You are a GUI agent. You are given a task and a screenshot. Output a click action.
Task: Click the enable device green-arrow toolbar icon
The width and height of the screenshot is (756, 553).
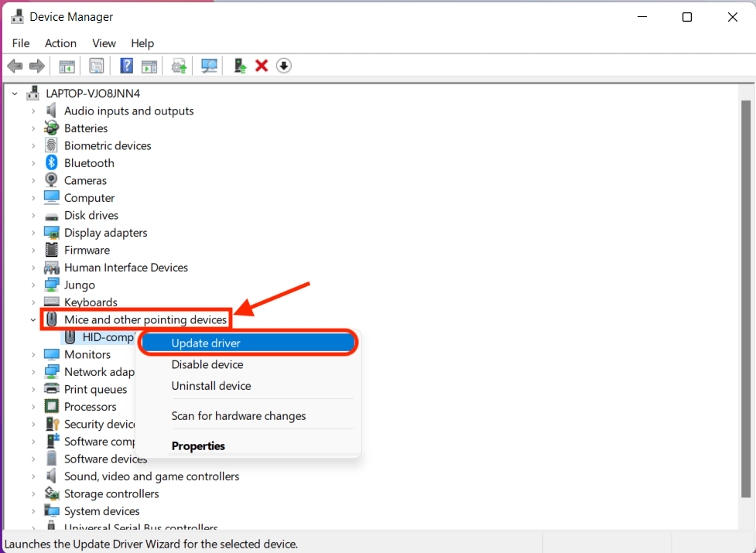[240, 66]
